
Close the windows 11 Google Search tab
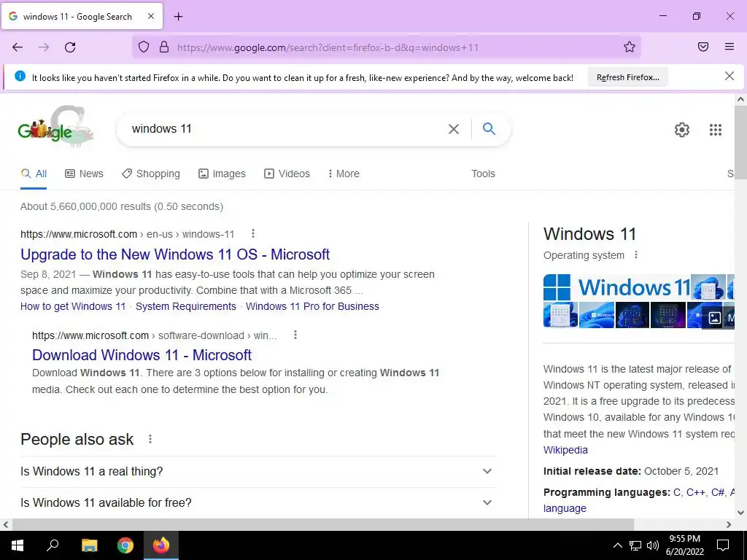pyautogui.click(x=150, y=16)
